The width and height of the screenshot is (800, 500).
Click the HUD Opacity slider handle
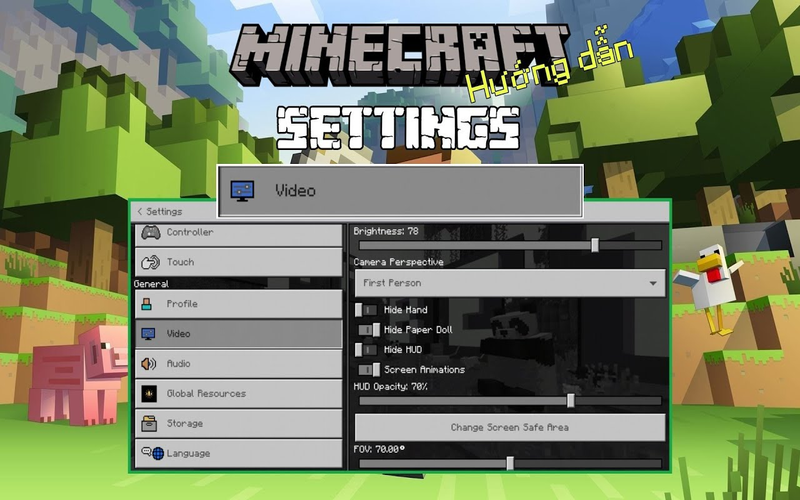click(571, 401)
